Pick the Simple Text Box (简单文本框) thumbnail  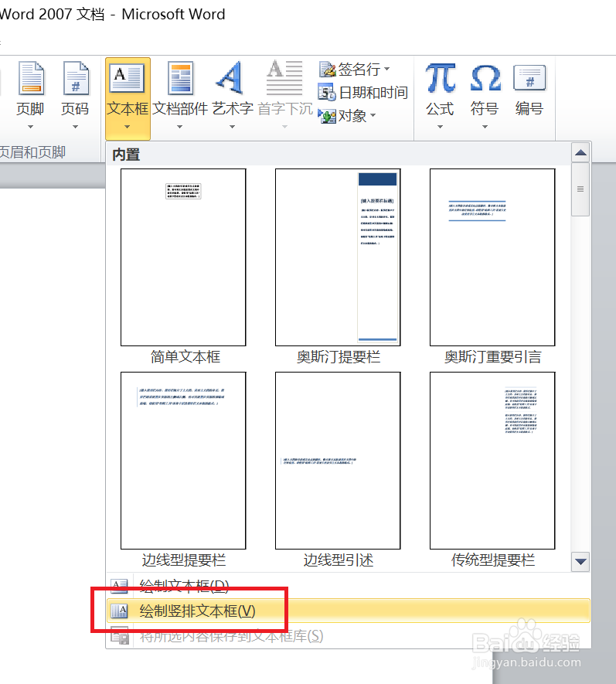[x=183, y=257]
